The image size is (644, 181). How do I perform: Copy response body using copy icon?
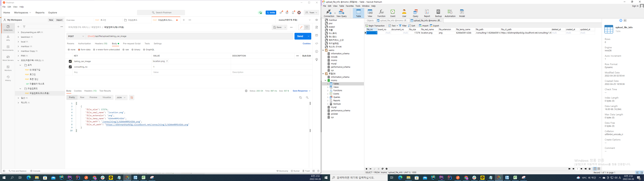pos(300,98)
